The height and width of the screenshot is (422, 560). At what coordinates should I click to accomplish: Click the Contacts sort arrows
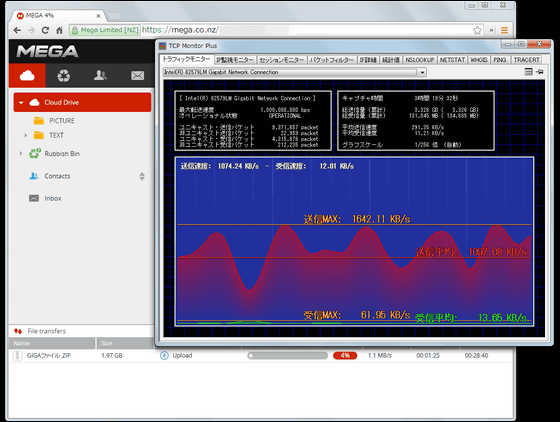click(142, 176)
